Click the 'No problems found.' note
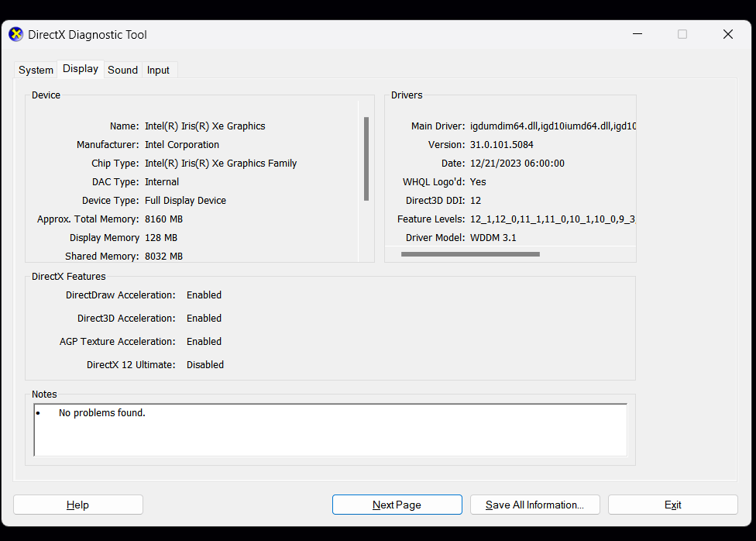This screenshot has width=756, height=541. tap(101, 412)
